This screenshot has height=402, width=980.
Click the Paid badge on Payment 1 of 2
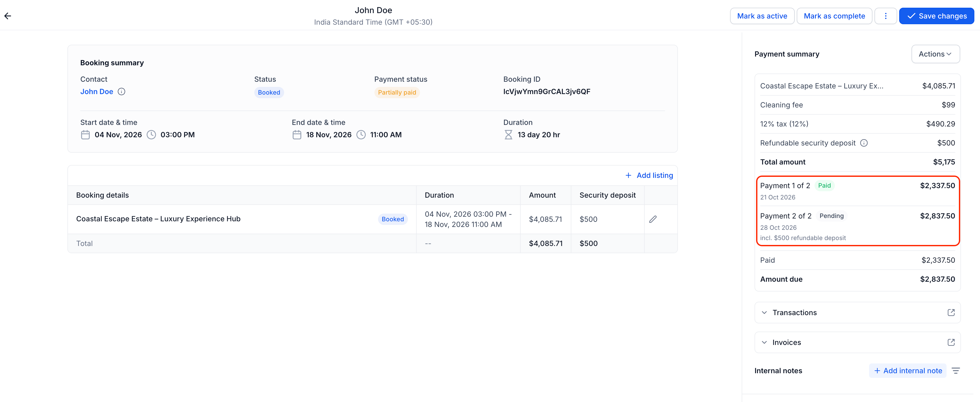coord(824,185)
